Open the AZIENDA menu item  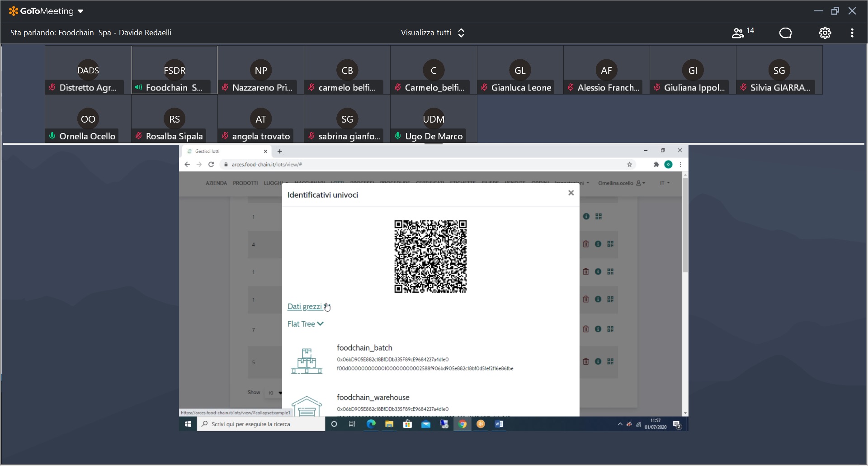click(216, 183)
